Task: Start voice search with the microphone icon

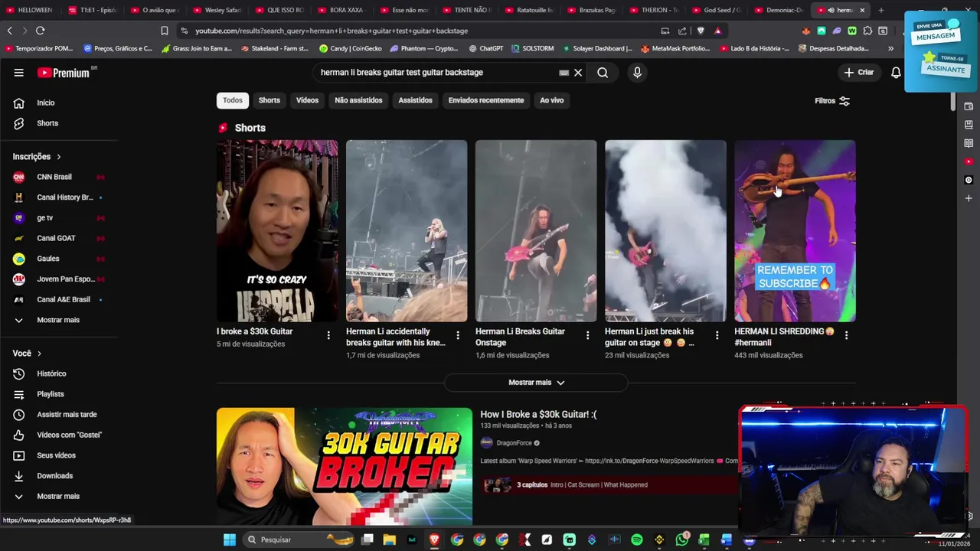Action: point(637,73)
